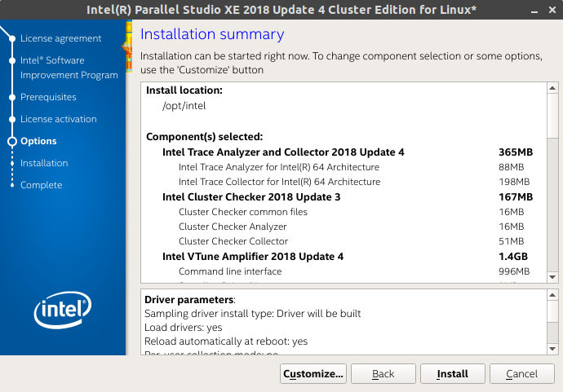Click the Driver parameters heading
The height and width of the screenshot is (392, 563).
pyautogui.click(x=189, y=299)
